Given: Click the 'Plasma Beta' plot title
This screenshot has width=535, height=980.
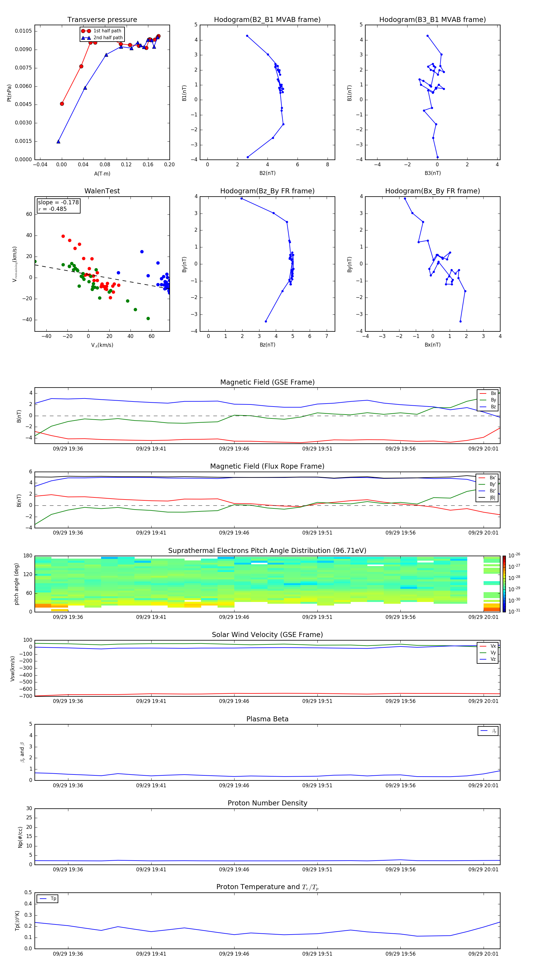Looking at the screenshot, I should pos(267,719).
